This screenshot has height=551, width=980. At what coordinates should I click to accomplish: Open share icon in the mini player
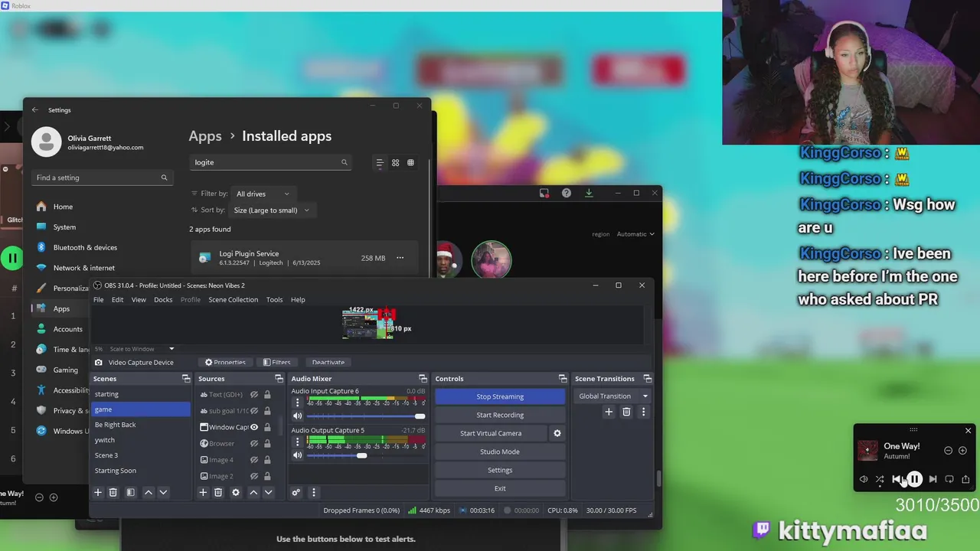point(965,479)
